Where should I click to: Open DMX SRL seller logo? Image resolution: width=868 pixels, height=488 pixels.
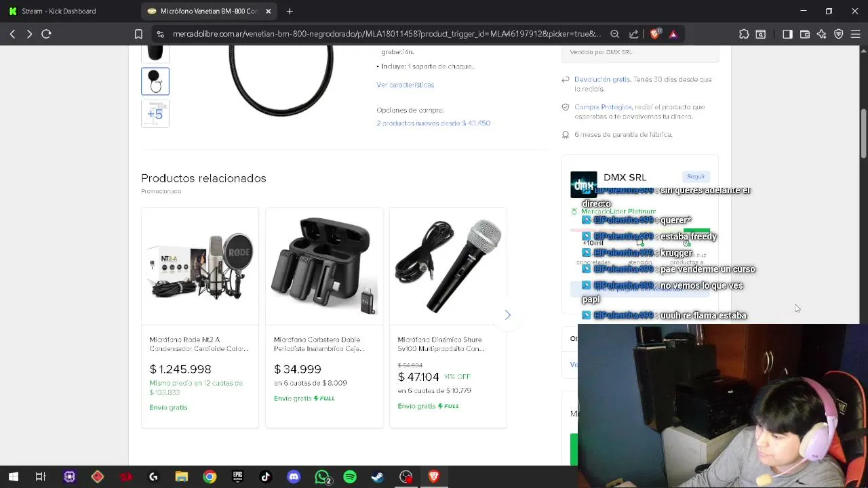[583, 184]
